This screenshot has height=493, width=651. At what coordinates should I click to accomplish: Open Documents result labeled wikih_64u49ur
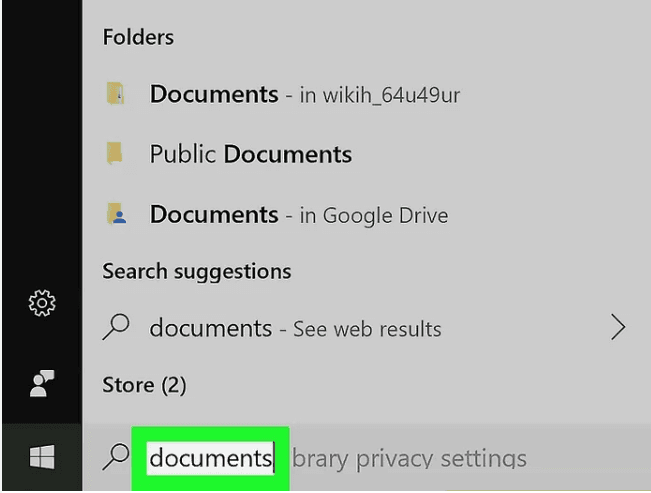click(213, 94)
